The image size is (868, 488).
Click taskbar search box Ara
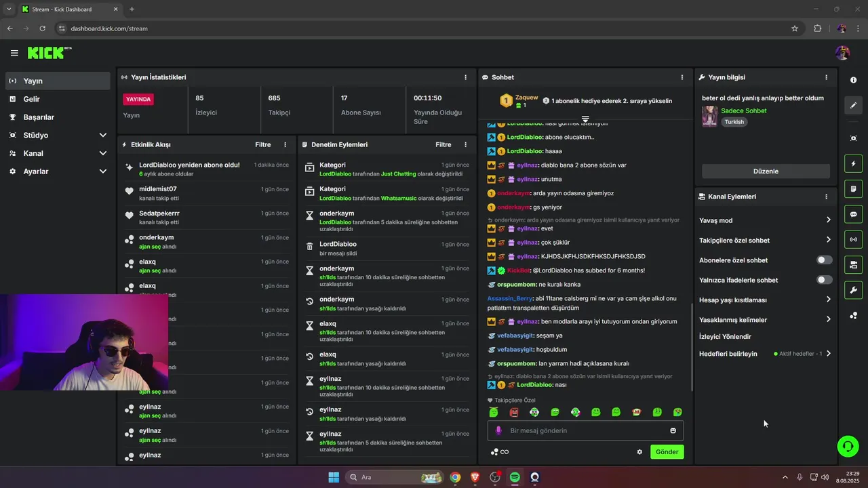395,477
